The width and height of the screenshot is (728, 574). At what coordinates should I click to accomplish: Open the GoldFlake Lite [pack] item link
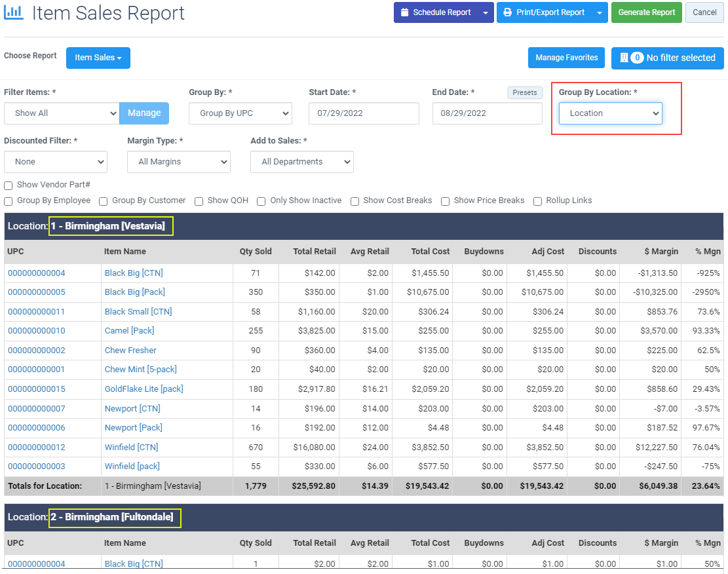pyautogui.click(x=144, y=389)
